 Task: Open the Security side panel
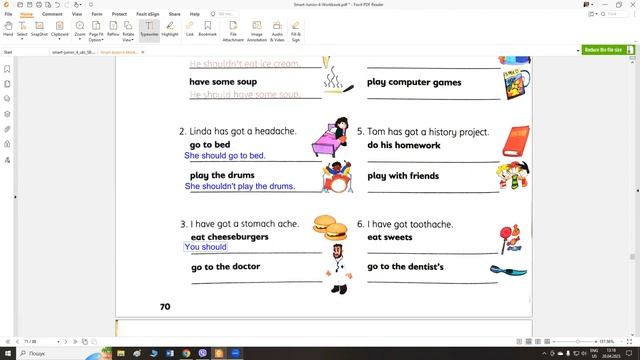(x=7, y=144)
